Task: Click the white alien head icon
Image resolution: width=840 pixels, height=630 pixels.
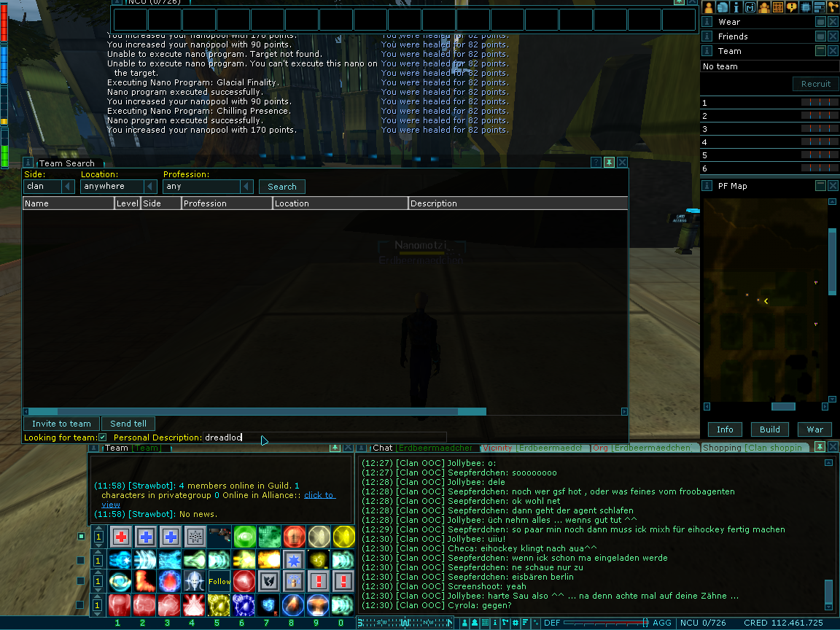Action: 194,582
